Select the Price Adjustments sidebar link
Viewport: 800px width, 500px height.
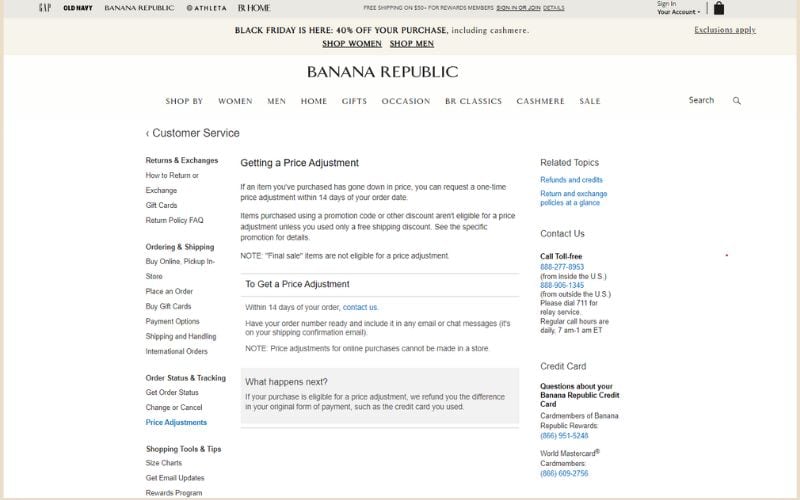click(176, 422)
